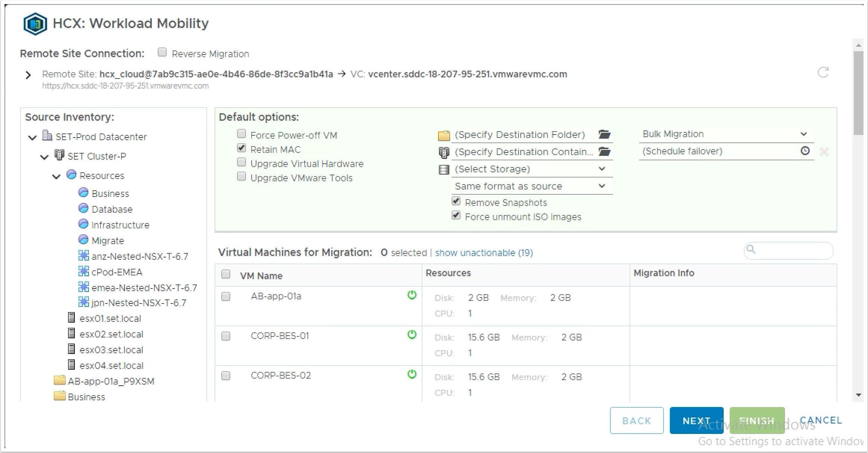This screenshot has width=868, height=453.
Task: Expand the Remote Site connection details
Action: 28,75
